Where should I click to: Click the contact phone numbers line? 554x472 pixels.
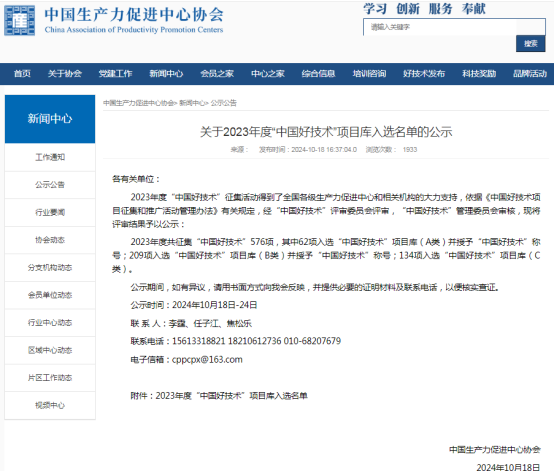pyautogui.click(x=236, y=341)
